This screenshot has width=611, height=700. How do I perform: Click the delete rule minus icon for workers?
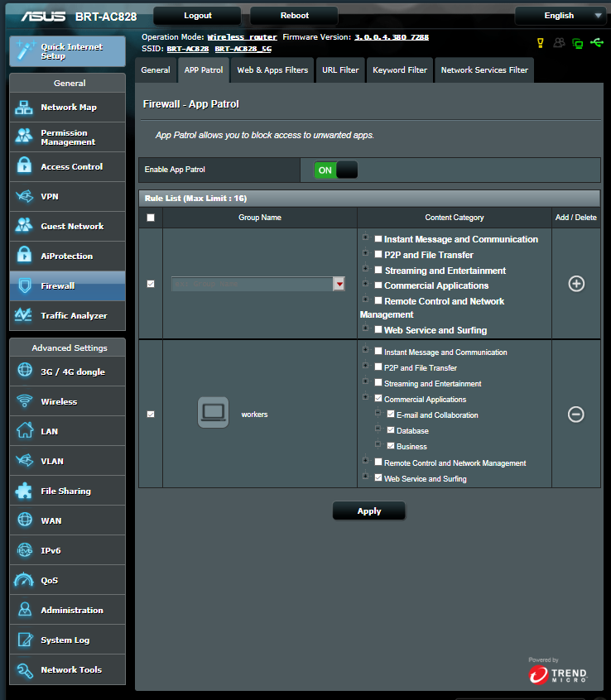click(x=576, y=414)
